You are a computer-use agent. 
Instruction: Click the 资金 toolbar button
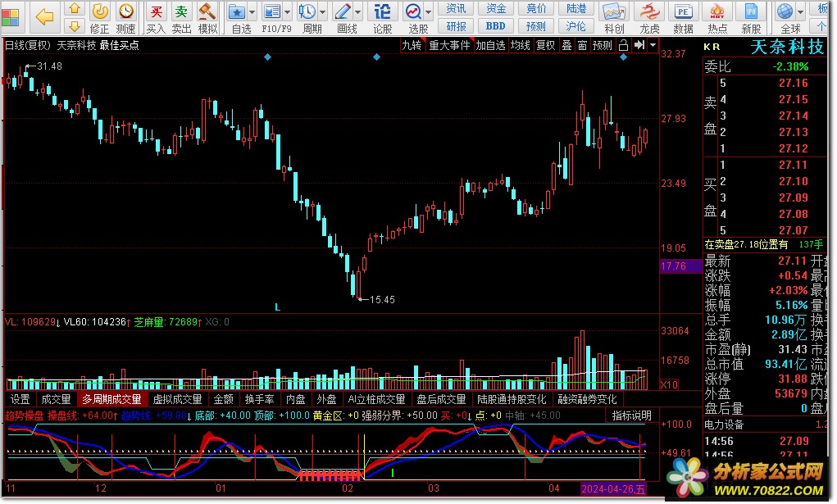click(x=496, y=8)
